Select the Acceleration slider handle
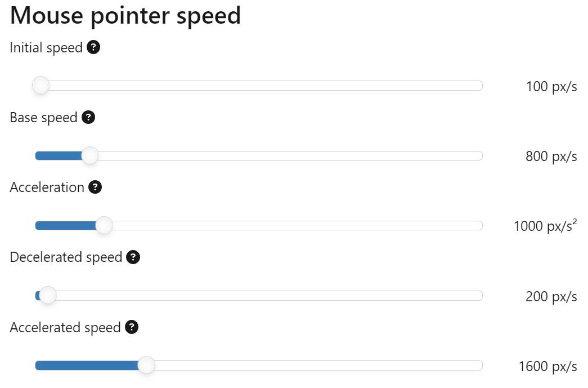The width and height of the screenshot is (588, 388). 104,225
